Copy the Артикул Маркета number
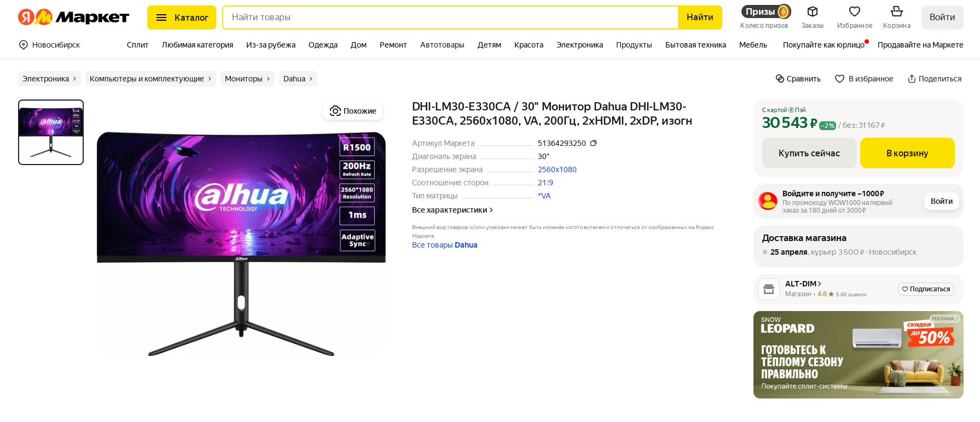Viewport: 980px width, 422px height. [593, 143]
